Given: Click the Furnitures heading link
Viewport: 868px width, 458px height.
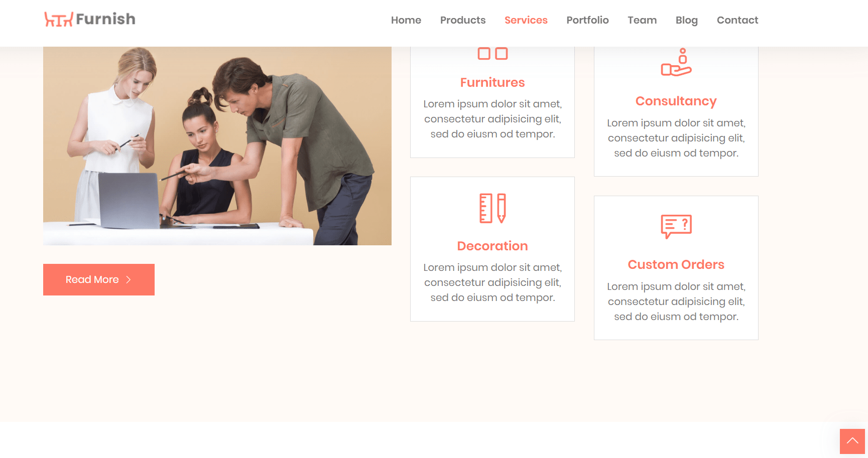Looking at the screenshot, I should (492, 82).
